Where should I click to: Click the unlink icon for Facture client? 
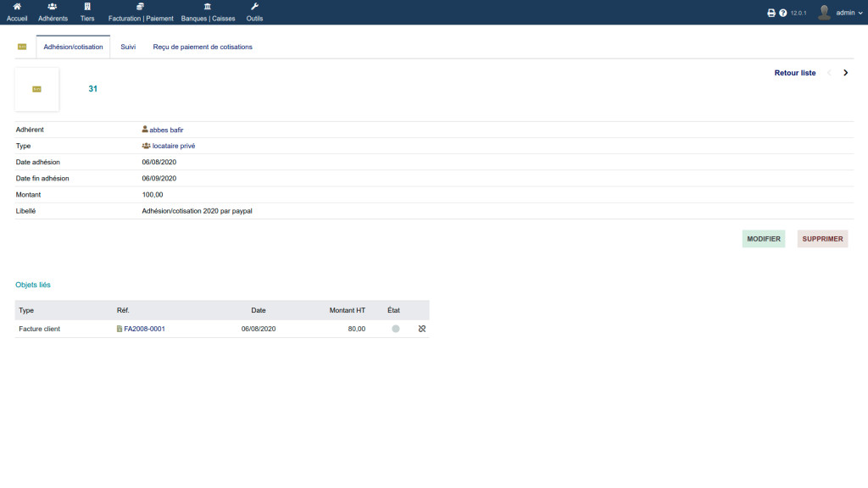point(422,329)
